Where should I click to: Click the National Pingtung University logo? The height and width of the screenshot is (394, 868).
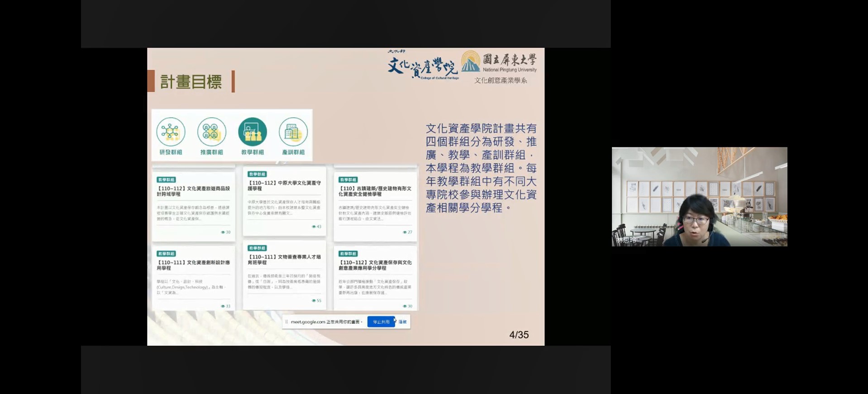[x=500, y=62]
